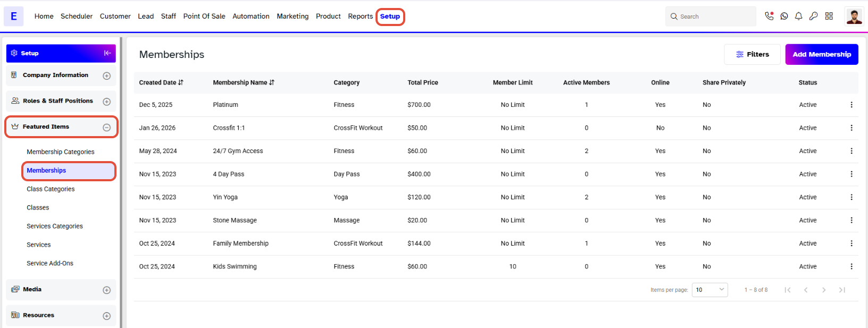Screen dimensions: 868x328
Task: Go to the next page
Action: click(x=824, y=290)
